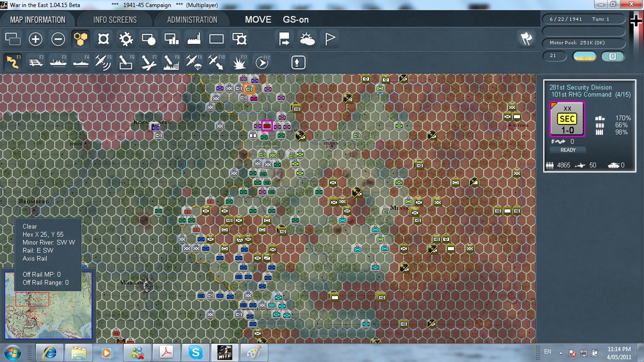Click the Bromberg city label on map
Viewport: 644px width, 362px height.
(33, 201)
